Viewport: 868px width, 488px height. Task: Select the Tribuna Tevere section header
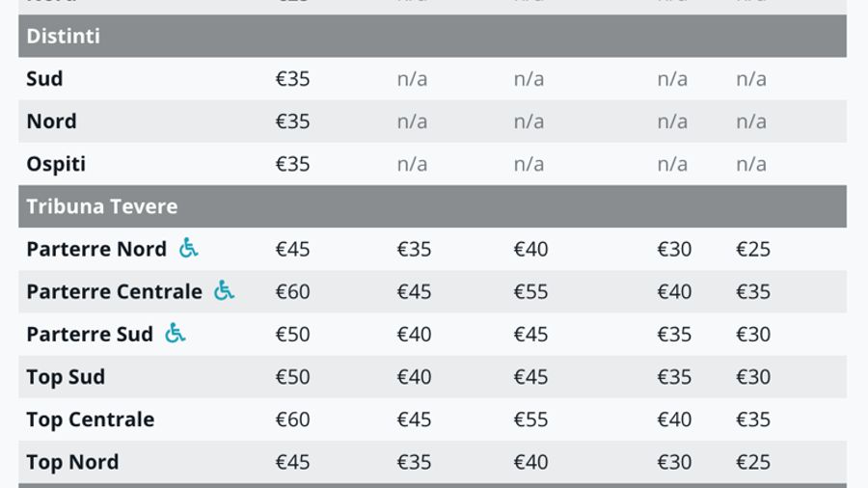tap(102, 206)
